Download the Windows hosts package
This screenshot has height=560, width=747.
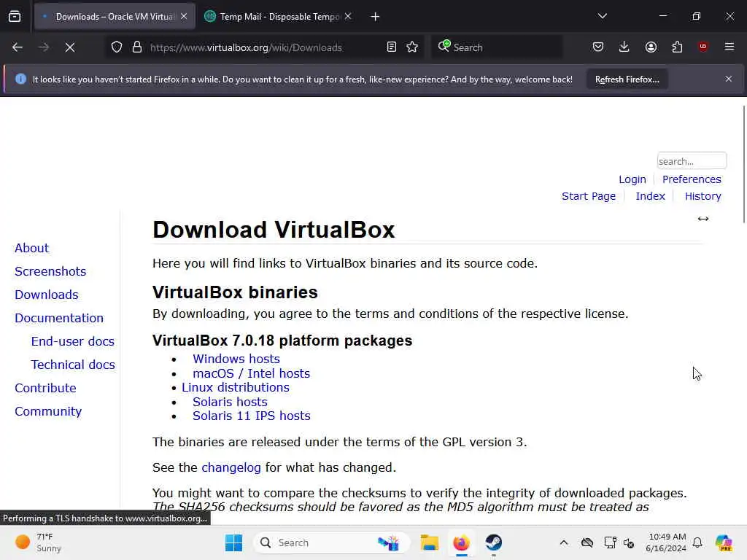[236, 359]
